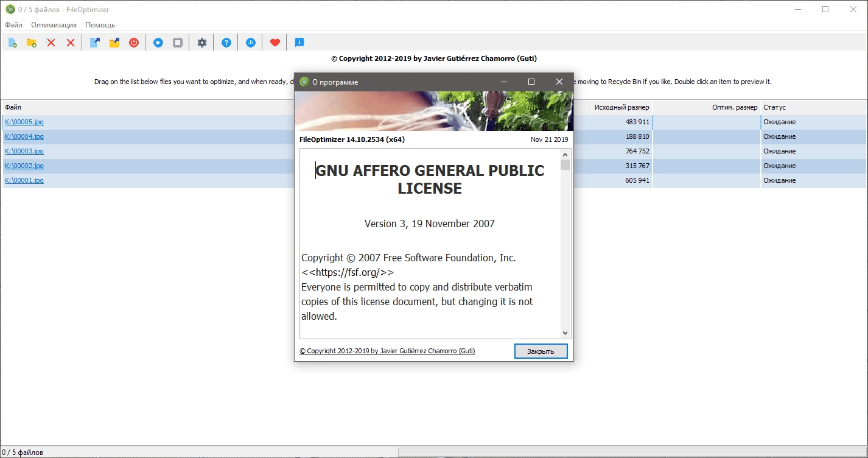
Task: Open the Файл menu
Action: coord(14,25)
